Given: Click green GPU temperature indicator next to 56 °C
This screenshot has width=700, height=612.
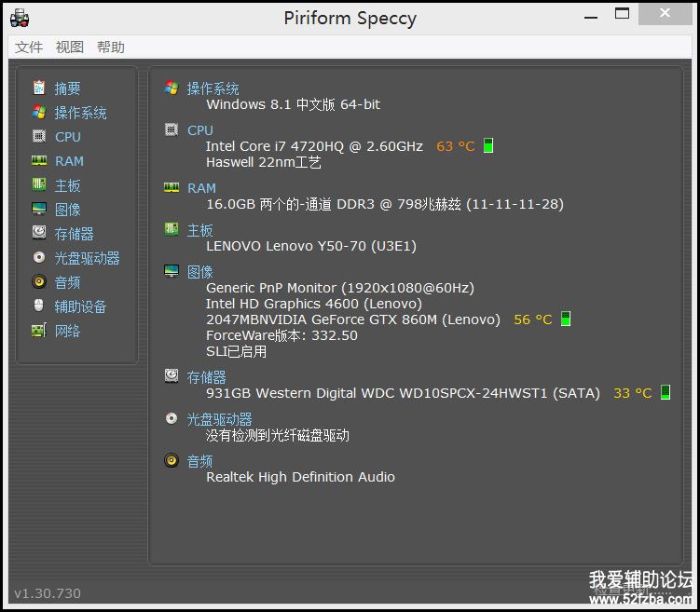Looking at the screenshot, I should [x=566, y=319].
